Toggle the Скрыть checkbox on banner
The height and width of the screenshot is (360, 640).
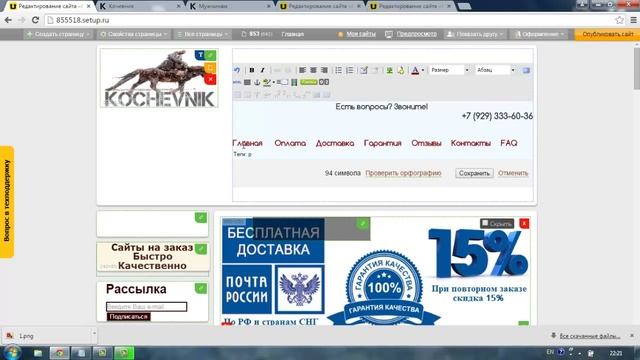(485, 223)
